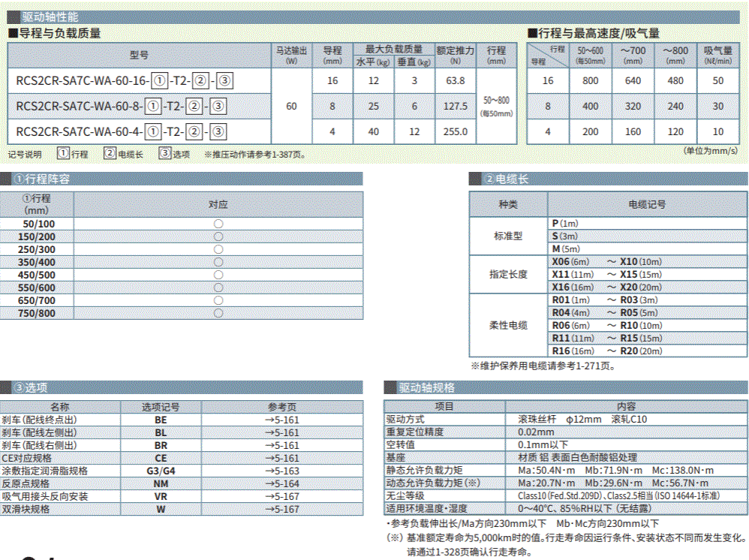Open reference page →5-164
The image size is (749, 560).
coord(282,483)
